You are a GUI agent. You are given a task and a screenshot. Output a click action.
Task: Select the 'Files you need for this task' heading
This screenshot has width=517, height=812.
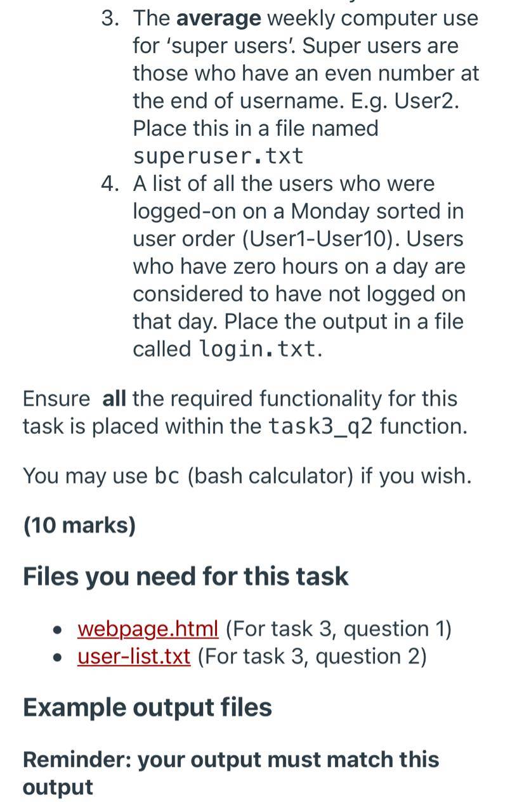pos(186,576)
